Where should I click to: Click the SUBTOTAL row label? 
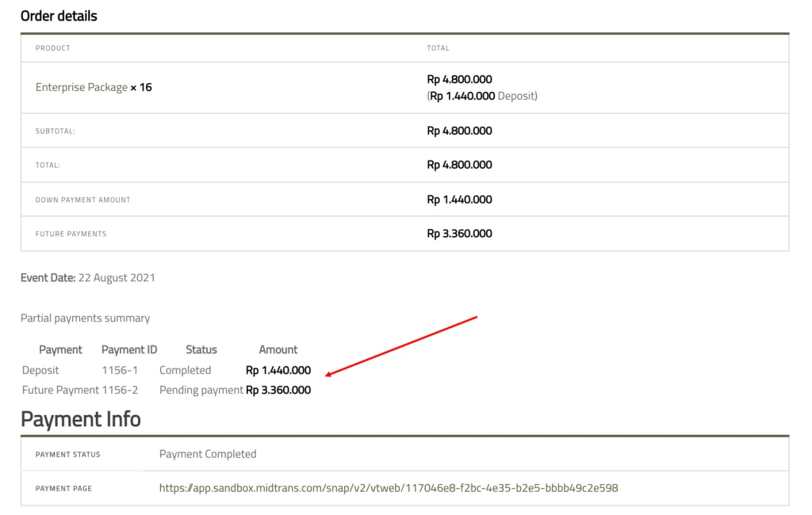click(x=55, y=132)
